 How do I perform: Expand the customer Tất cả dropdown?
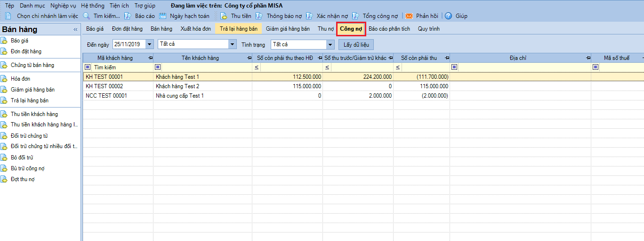(232, 44)
